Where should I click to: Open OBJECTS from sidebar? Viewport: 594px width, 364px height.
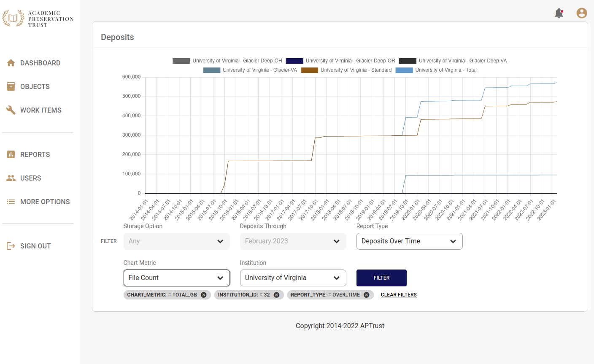[x=35, y=86]
